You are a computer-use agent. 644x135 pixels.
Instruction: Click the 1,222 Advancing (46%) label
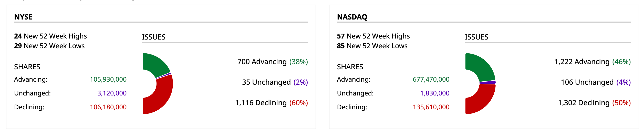592,62
